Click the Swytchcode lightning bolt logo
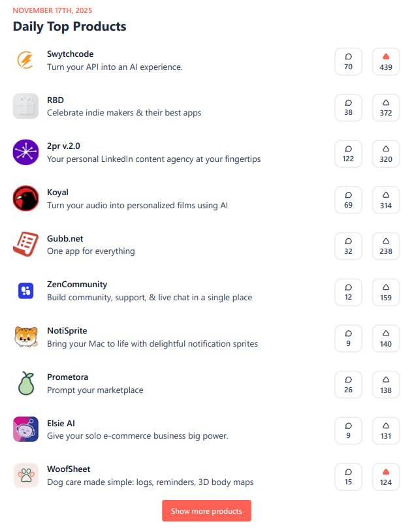 click(25, 60)
